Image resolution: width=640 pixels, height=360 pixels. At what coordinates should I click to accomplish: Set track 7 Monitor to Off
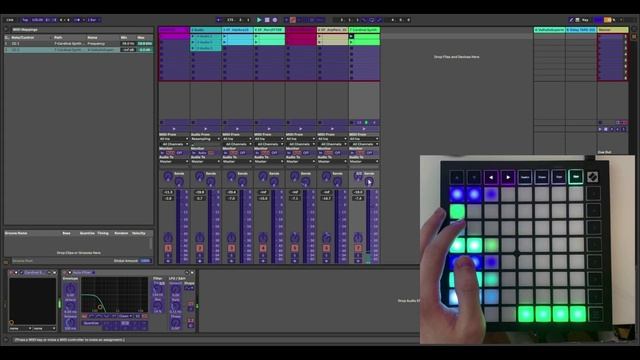[x=369, y=153]
